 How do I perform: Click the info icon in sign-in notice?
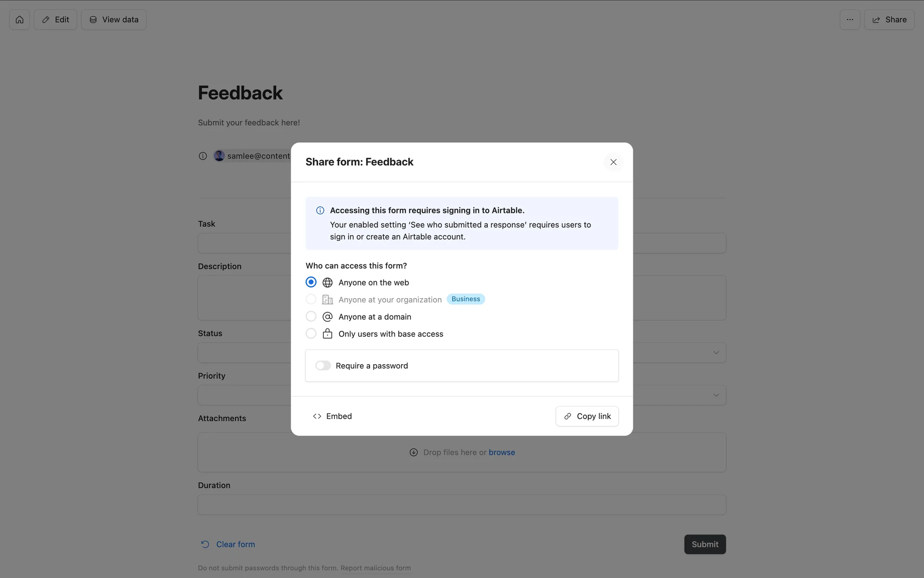[x=320, y=210]
